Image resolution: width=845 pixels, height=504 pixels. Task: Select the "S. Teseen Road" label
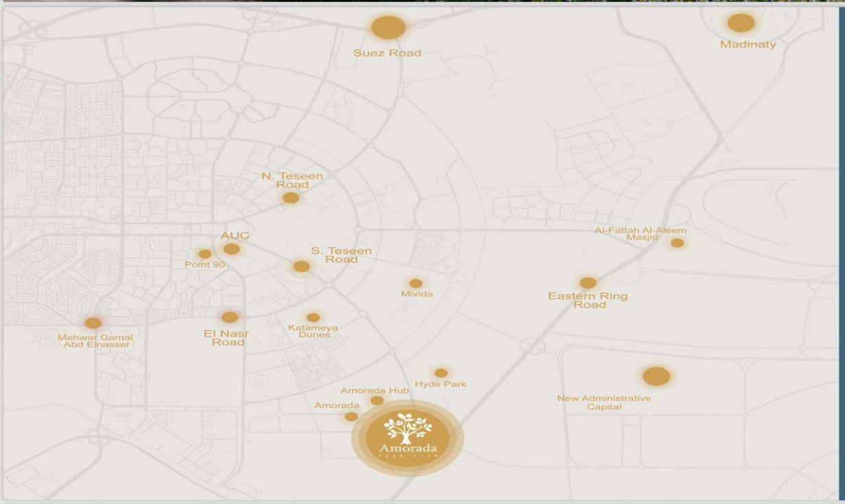point(342,255)
